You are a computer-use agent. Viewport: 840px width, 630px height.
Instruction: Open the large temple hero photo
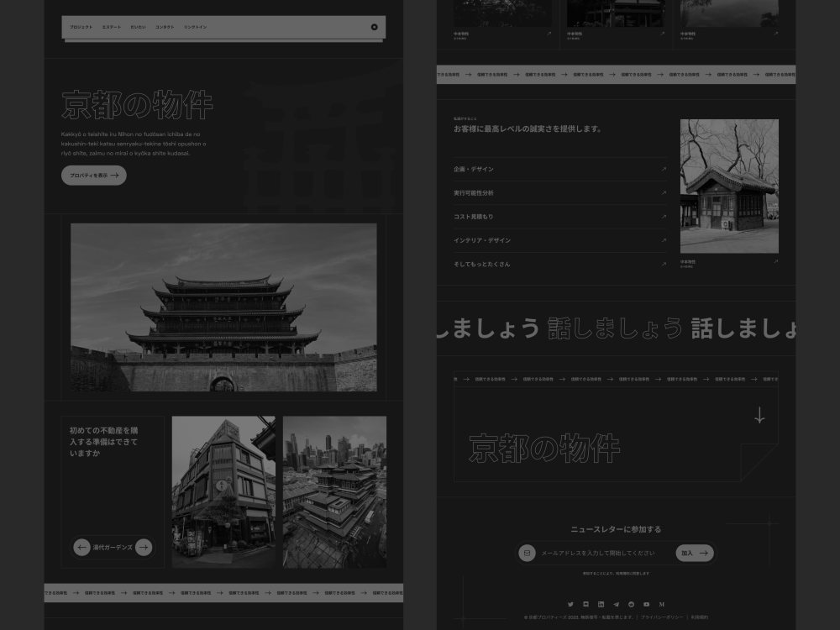pos(223,307)
